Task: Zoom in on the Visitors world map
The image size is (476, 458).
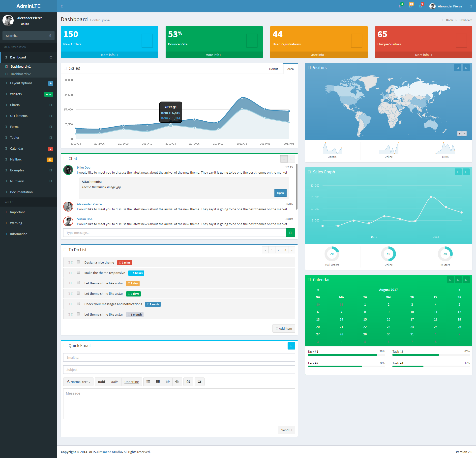Action: point(460,134)
